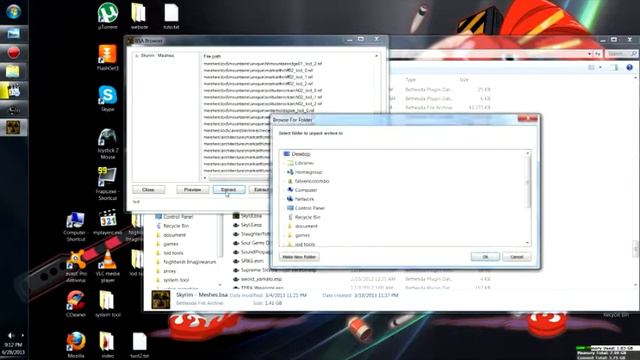640x360 pixels.
Task: Select lod tools in Explorer sidebar
Action: point(173,253)
